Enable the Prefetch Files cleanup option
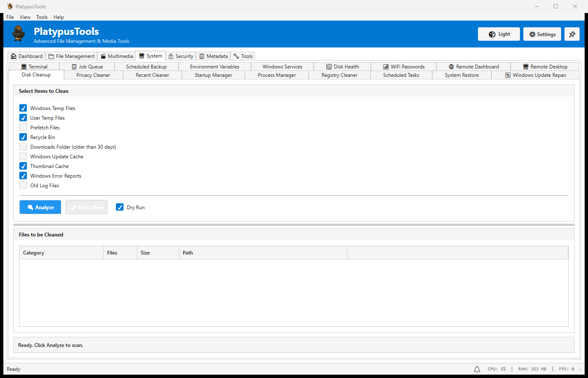Screen dimensions: 588x378 [23, 127]
